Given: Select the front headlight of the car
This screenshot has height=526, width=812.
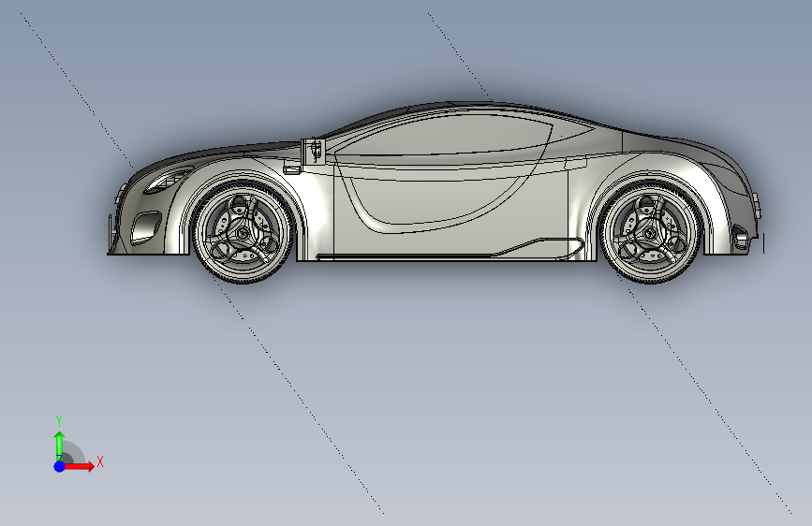Looking at the screenshot, I should tap(168, 180).
